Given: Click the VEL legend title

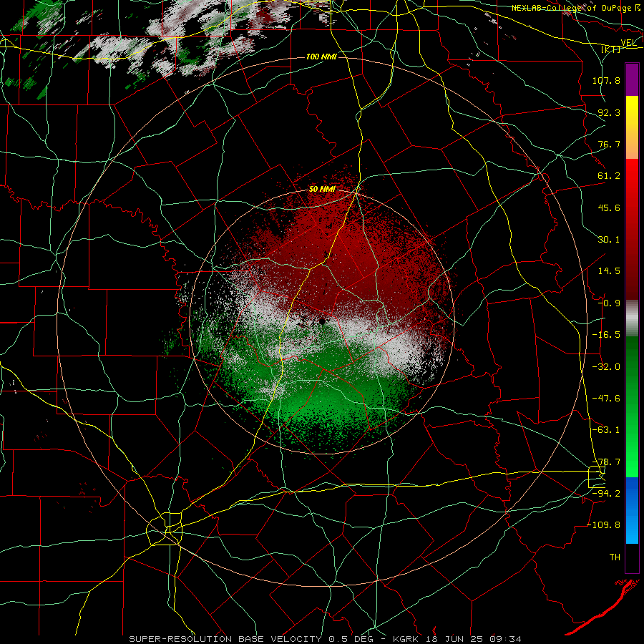Looking at the screenshot, I should [628, 43].
